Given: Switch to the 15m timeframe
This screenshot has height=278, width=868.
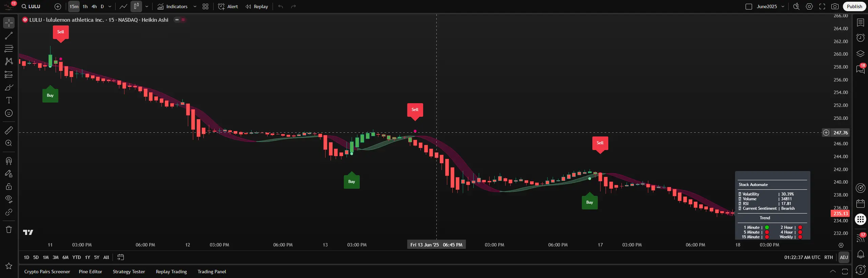Looking at the screenshot, I should (74, 6).
